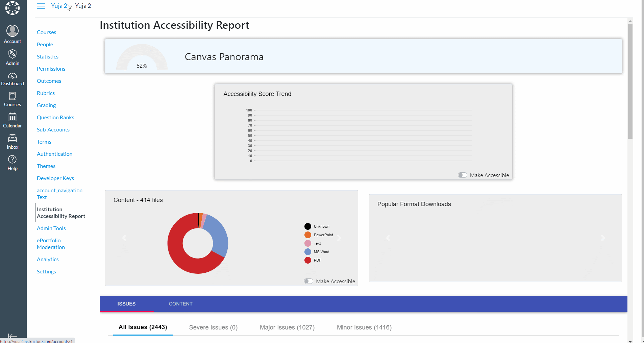
Task: Open the Developer Keys link
Action: pyautogui.click(x=55, y=178)
